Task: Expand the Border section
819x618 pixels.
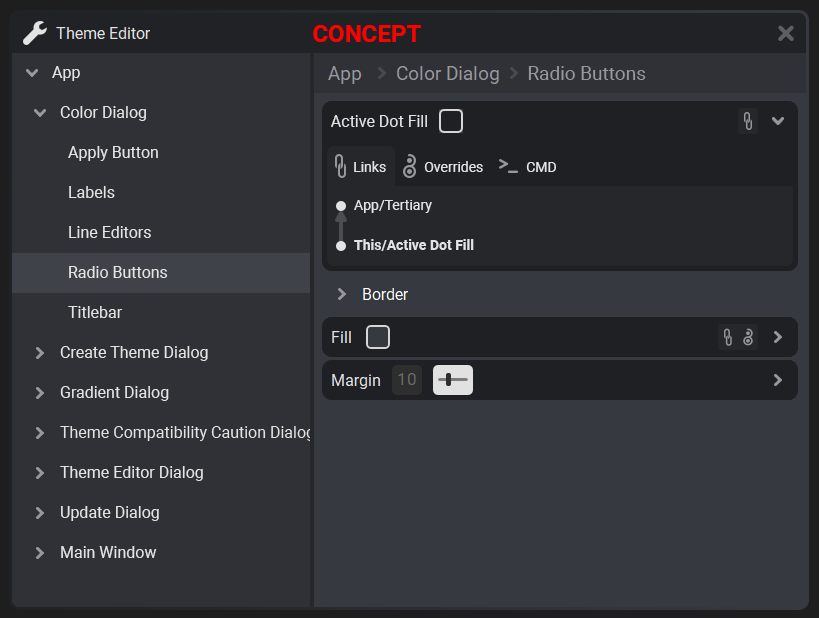Action: click(x=342, y=294)
